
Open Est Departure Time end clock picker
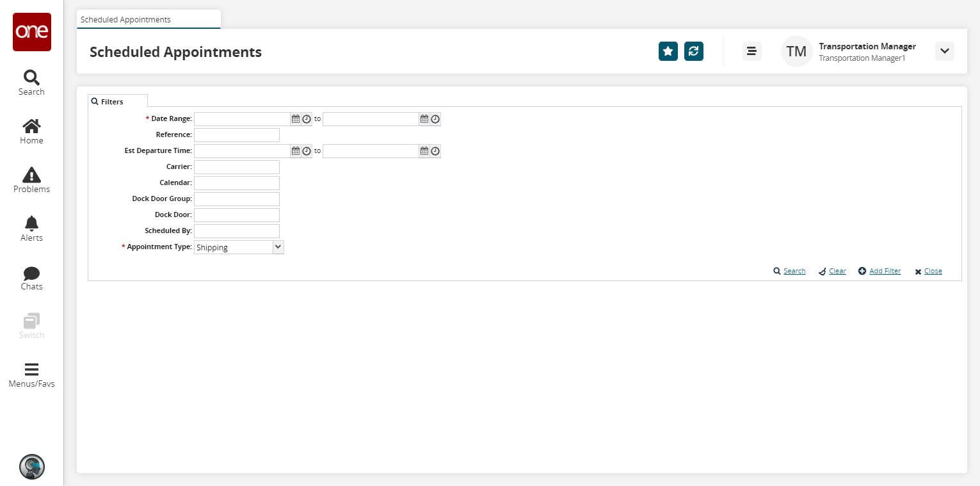click(435, 151)
